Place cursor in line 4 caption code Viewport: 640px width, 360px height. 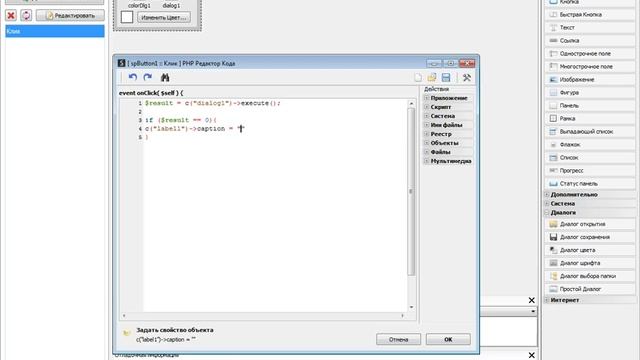click(194, 129)
